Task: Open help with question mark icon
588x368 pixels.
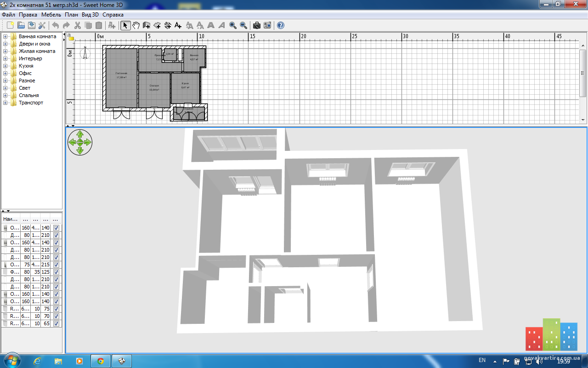Action: 281,25
